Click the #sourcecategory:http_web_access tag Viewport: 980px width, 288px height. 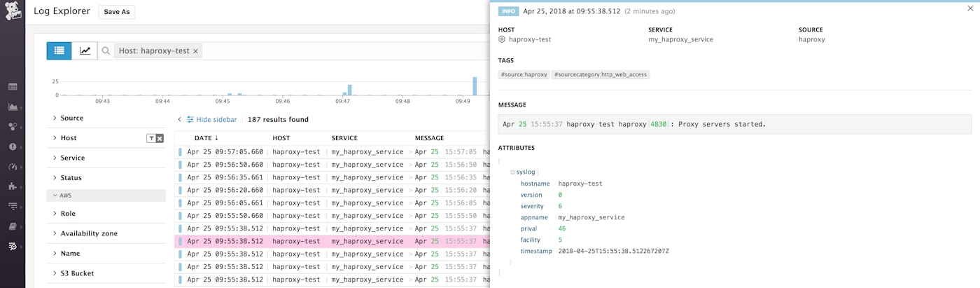[601, 74]
